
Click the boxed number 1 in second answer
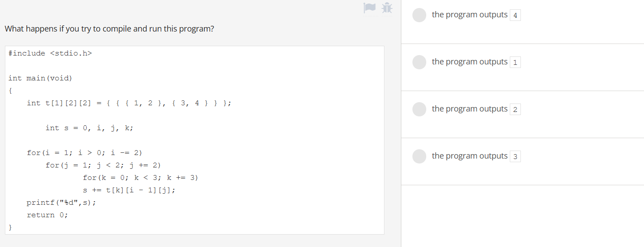coord(515,63)
